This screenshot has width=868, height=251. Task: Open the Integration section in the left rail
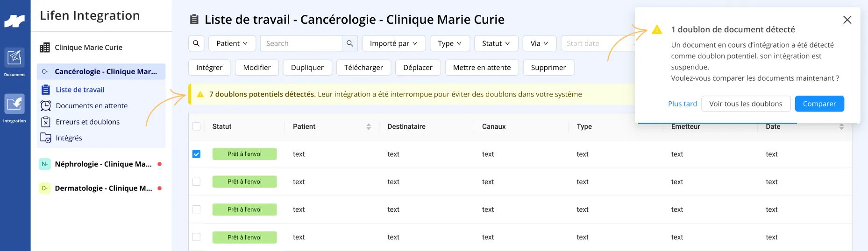point(14,108)
